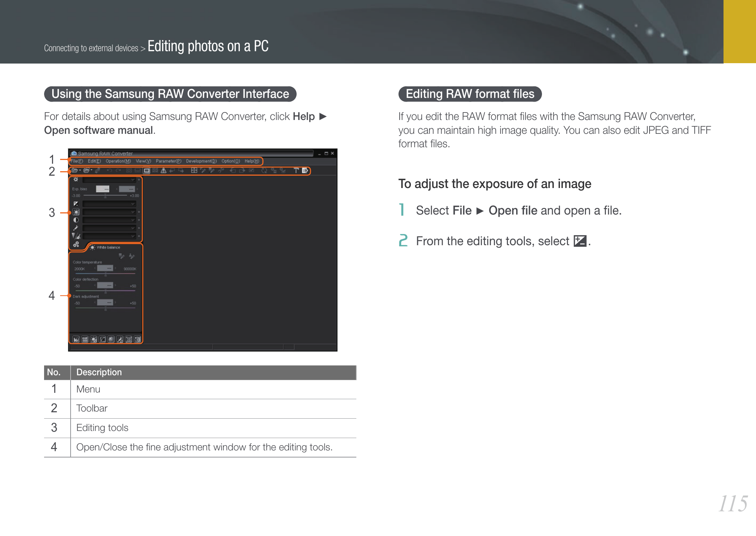This screenshot has width=756, height=536.
Task: Open the Development(D) menu
Action: click(x=201, y=161)
